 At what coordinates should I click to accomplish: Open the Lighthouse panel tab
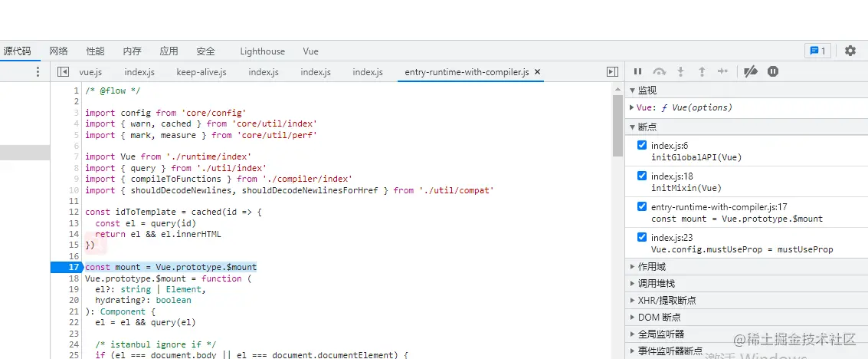(263, 51)
